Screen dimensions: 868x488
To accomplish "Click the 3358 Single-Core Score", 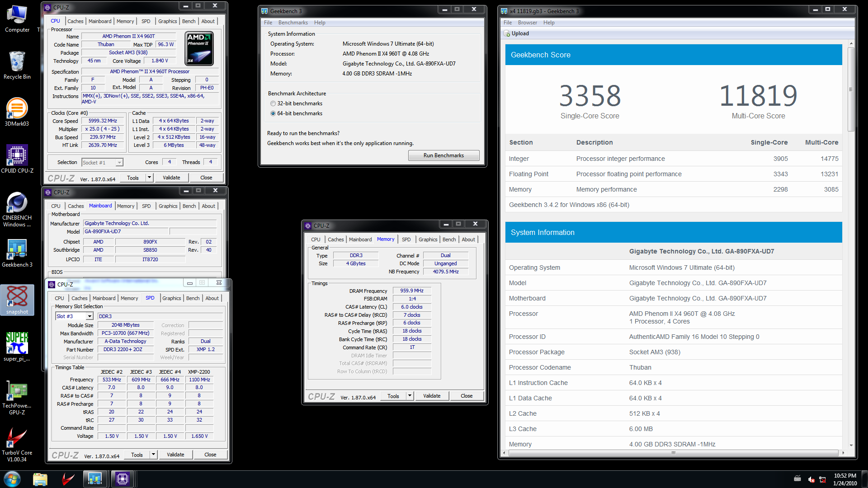I will click(590, 96).
